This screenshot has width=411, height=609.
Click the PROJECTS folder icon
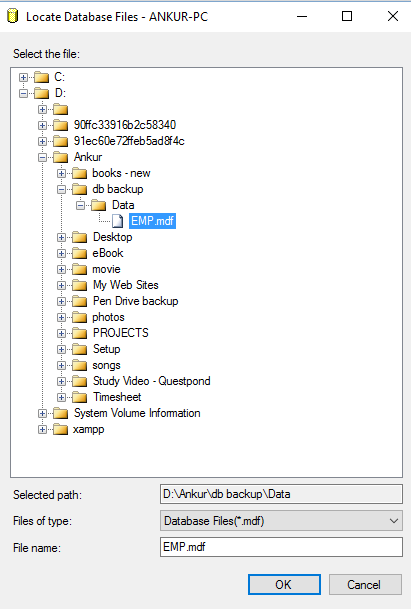tap(80, 333)
